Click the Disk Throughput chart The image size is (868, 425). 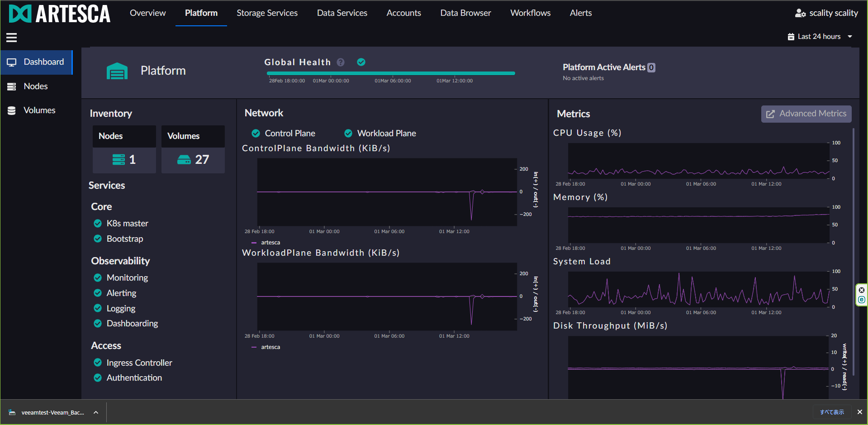pos(698,367)
